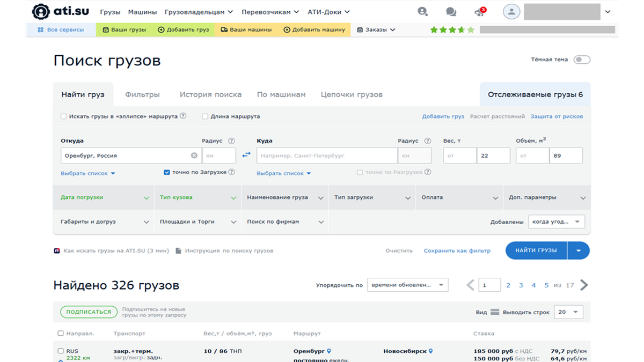The image size is (644, 362).
Task: Clear the Откуда field with x icon
Action: 194,156
